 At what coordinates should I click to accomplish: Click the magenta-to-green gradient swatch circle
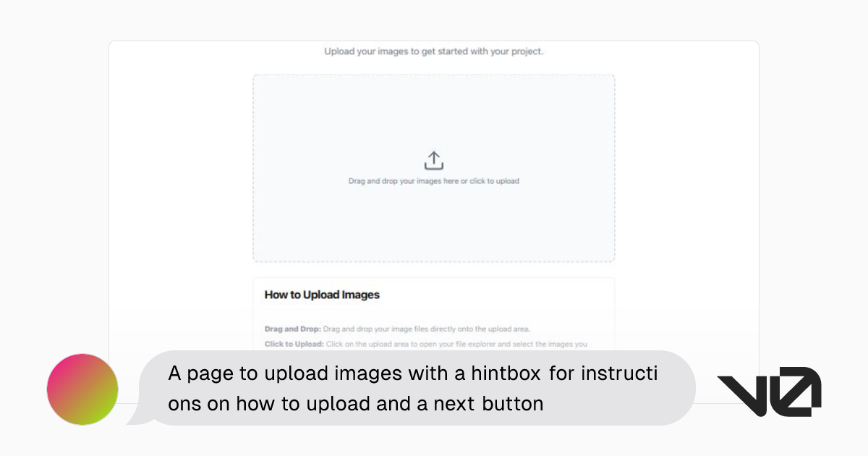82,389
